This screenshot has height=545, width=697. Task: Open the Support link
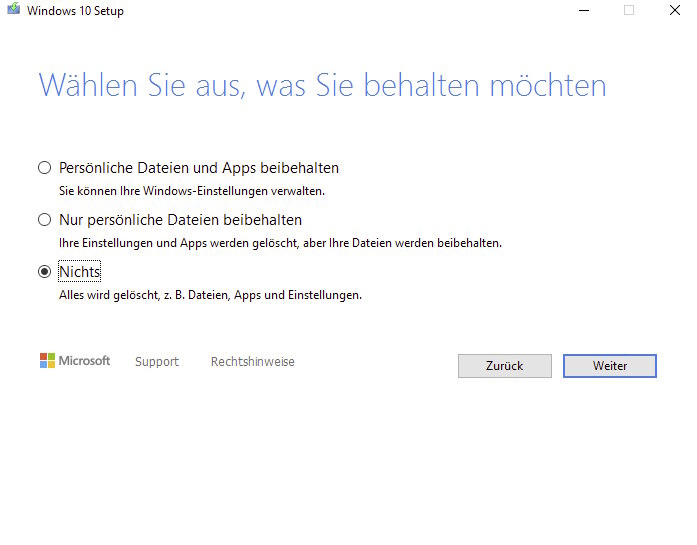coord(157,361)
